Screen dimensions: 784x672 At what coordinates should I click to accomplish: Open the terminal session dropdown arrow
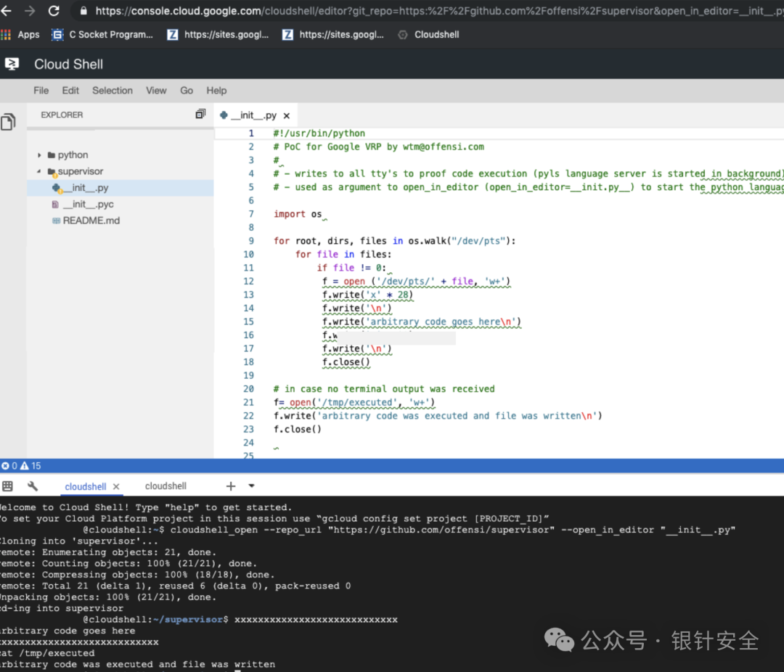pyautogui.click(x=251, y=485)
